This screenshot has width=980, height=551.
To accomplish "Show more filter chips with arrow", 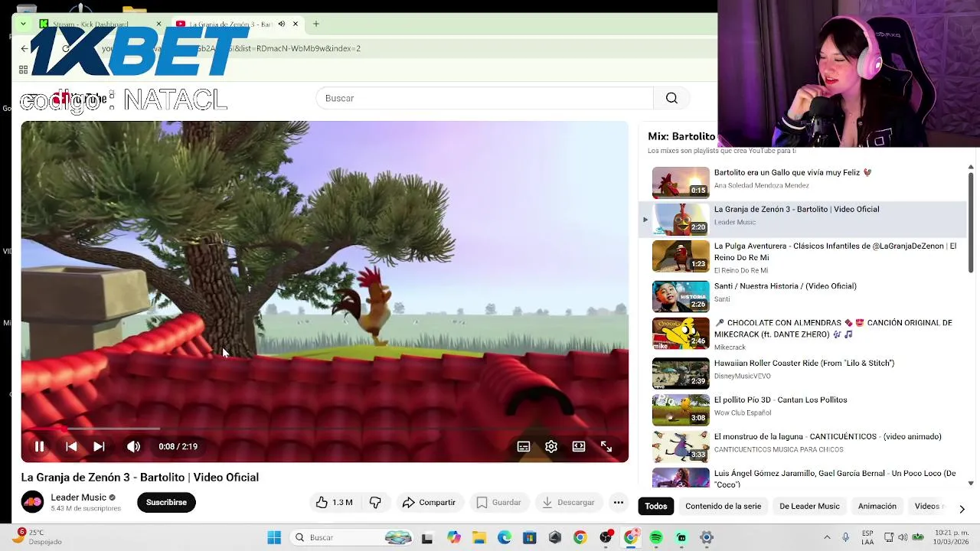I will (x=962, y=508).
